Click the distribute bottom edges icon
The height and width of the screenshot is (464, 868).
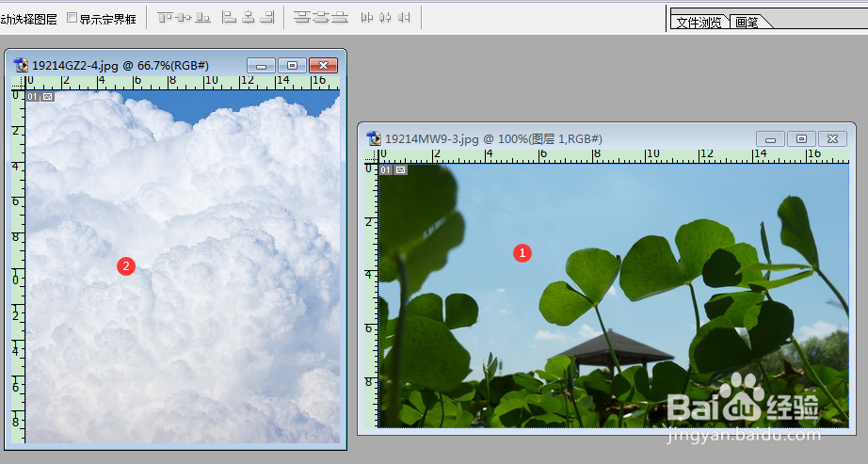tap(340, 18)
